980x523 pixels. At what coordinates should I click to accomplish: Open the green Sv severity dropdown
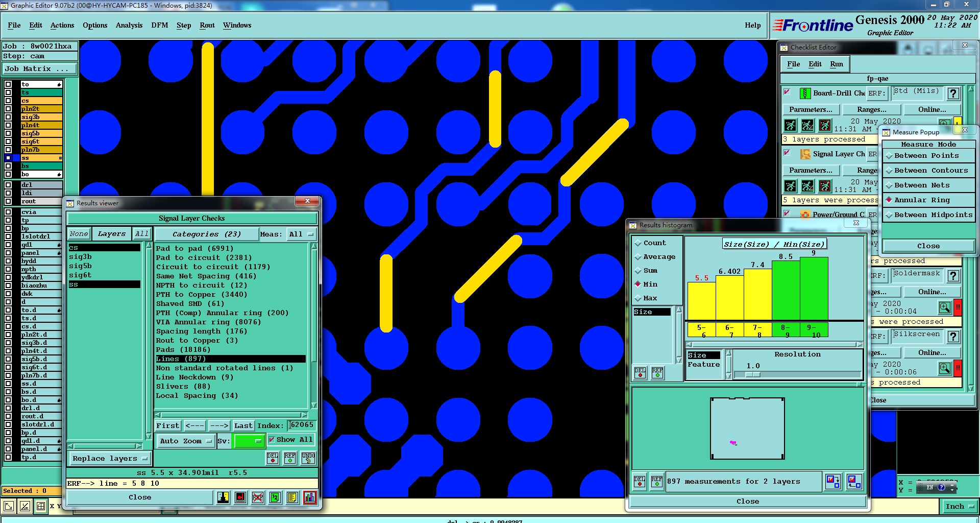(249, 441)
